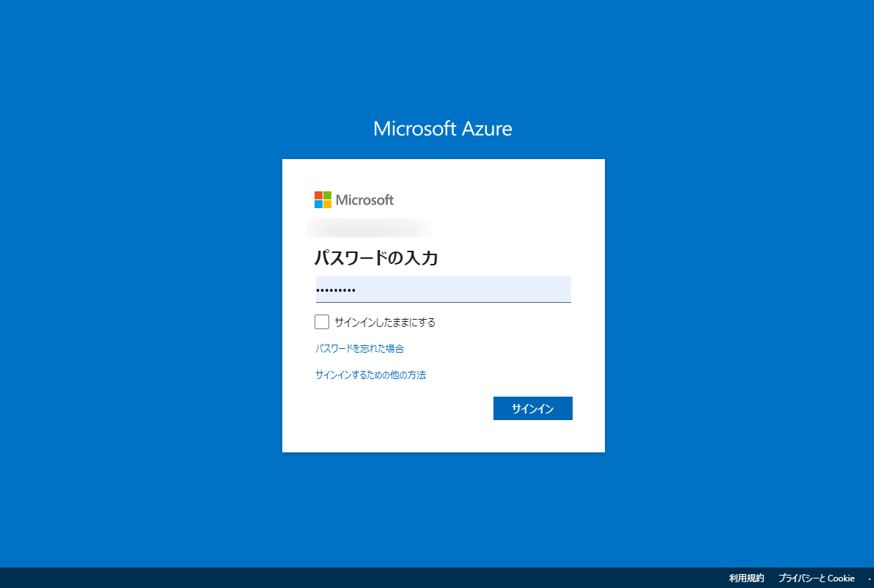Open the 利用規約 footer link
Viewport: 874px width, 588px height.
(x=746, y=578)
